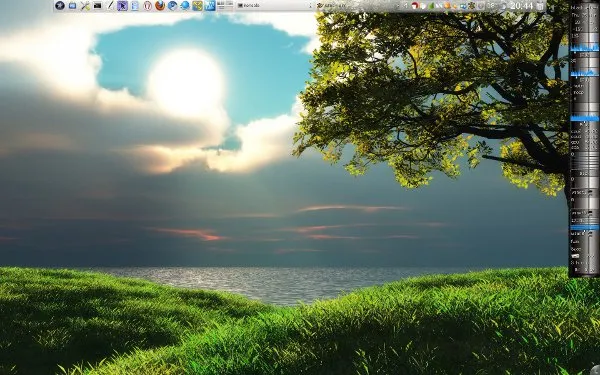This screenshot has width=600, height=375.
Task: Click the third blue chart in monitor
Action: [584, 118]
